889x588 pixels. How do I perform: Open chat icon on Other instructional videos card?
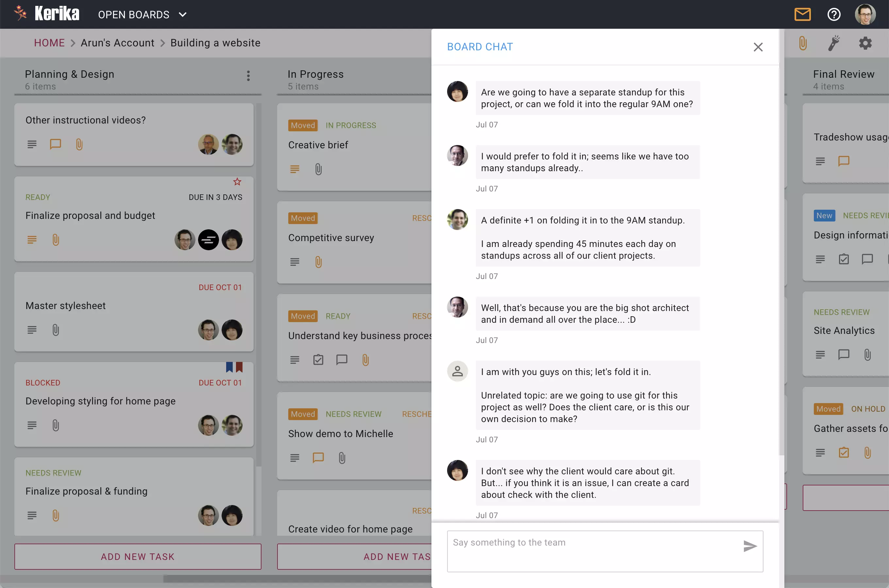tap(56, 144)
